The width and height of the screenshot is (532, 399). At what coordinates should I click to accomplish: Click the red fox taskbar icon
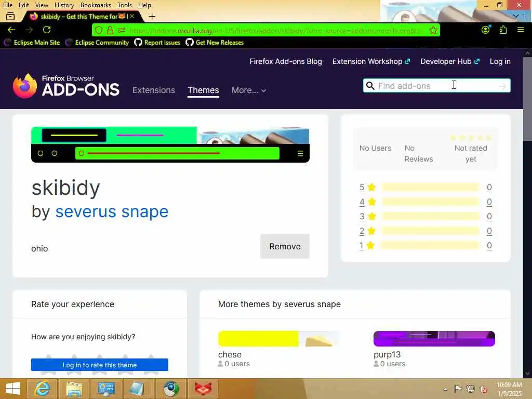pyautogui.click(x=203, y=389)
